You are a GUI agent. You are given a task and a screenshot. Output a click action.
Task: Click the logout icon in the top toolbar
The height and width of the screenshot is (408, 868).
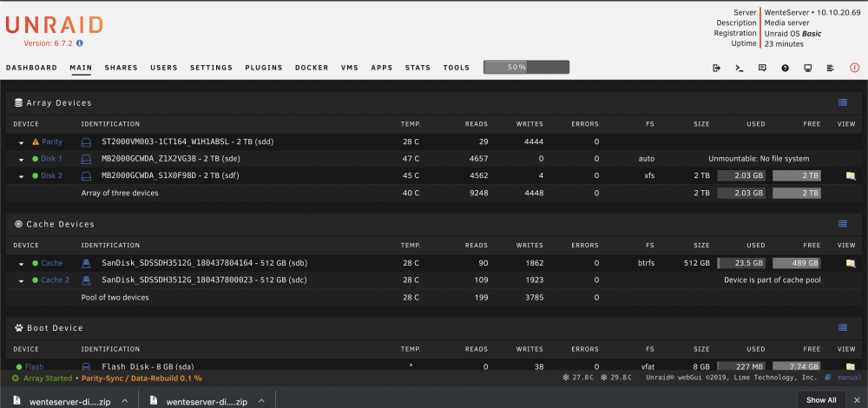(716, 68)
